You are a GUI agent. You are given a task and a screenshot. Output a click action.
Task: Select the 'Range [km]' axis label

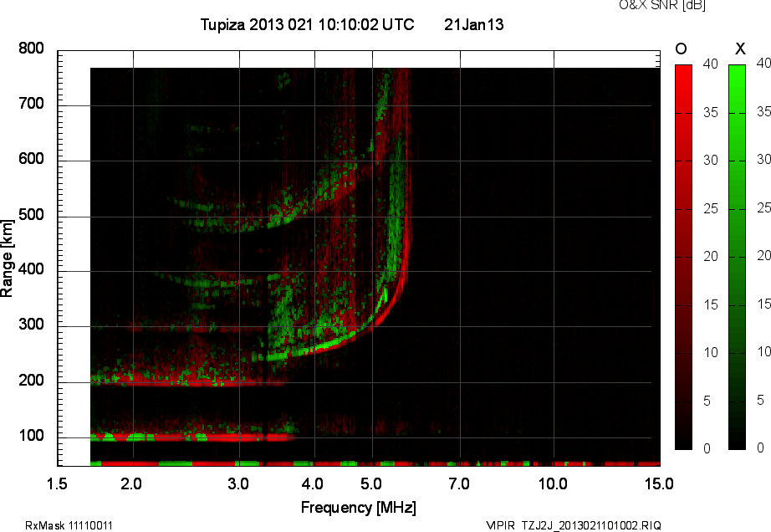pyautogui.click(x=7, y=258)
